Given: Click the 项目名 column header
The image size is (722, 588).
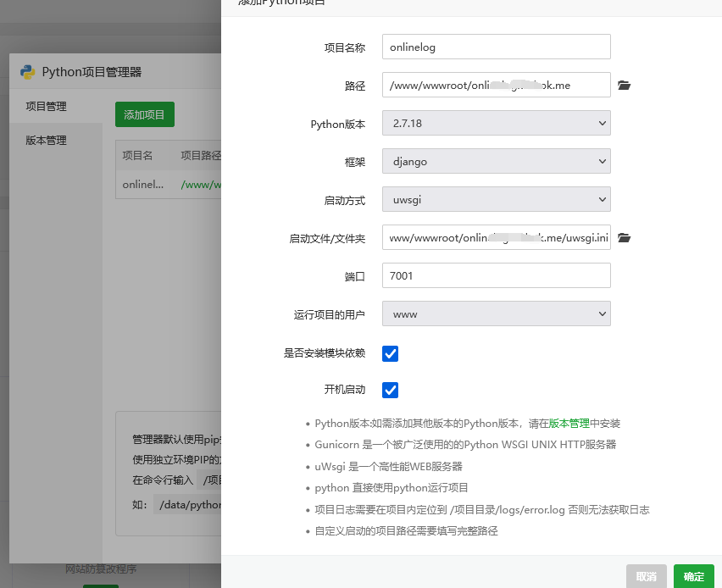Looking at the screenshot, I should 137,156.
